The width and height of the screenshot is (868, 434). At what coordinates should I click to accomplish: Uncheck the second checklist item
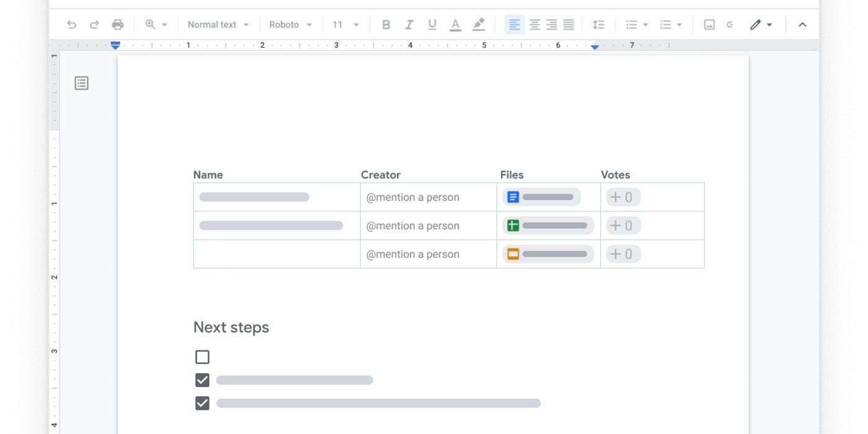coord(202,380)
